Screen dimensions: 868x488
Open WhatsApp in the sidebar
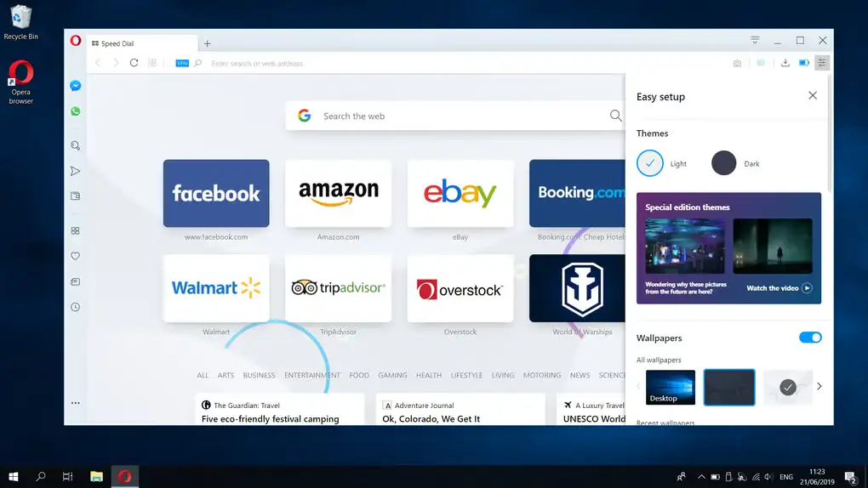click(75, 111)
